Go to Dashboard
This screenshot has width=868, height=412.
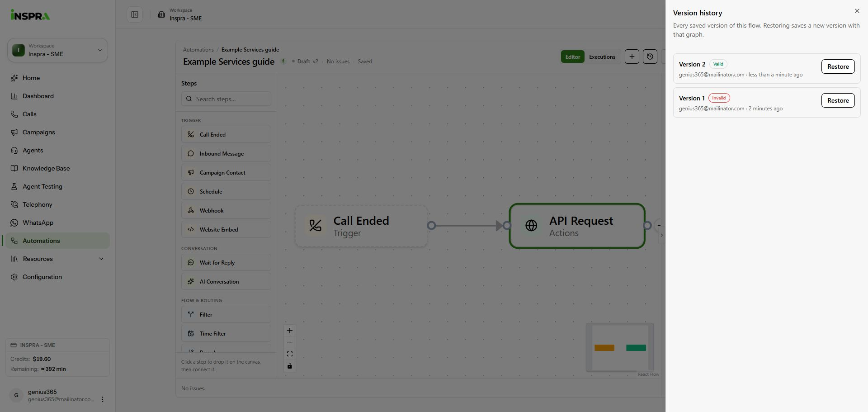[57, 96]
